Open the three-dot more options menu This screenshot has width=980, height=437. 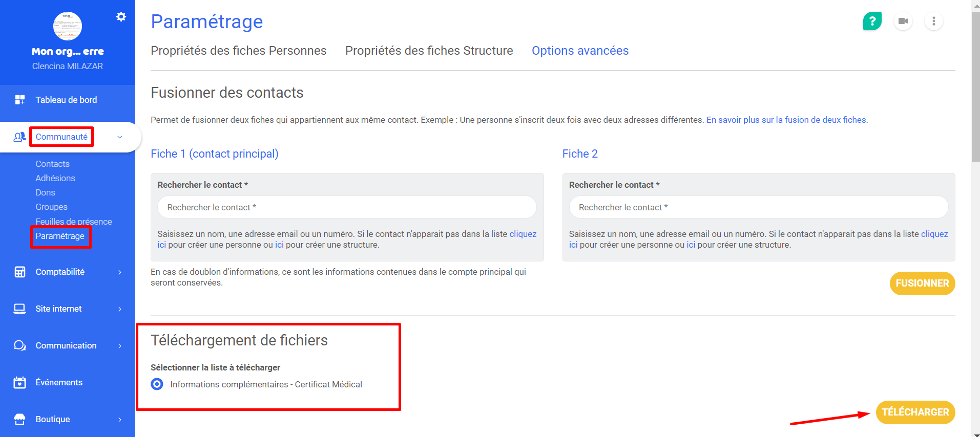[x=934, y=21]
